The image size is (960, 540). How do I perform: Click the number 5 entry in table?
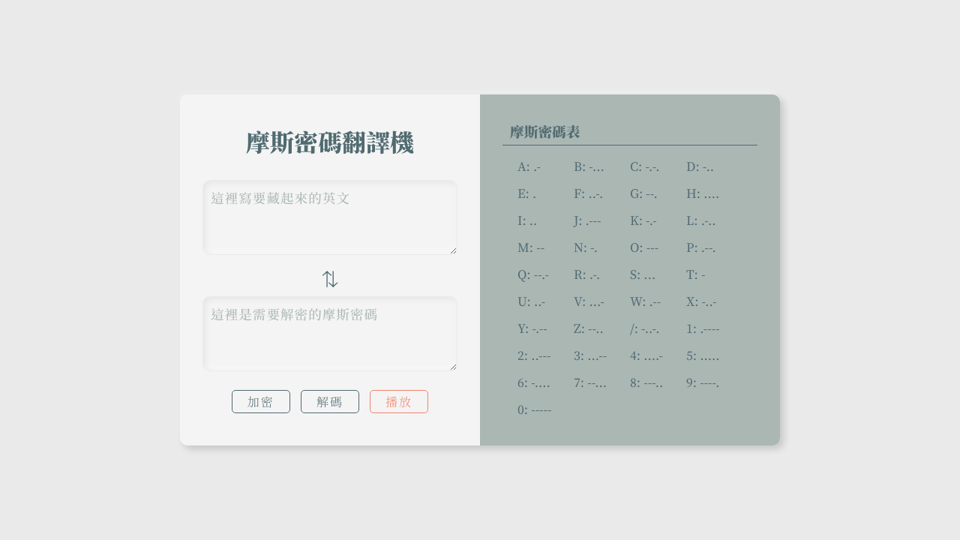(x=702, y=356)
